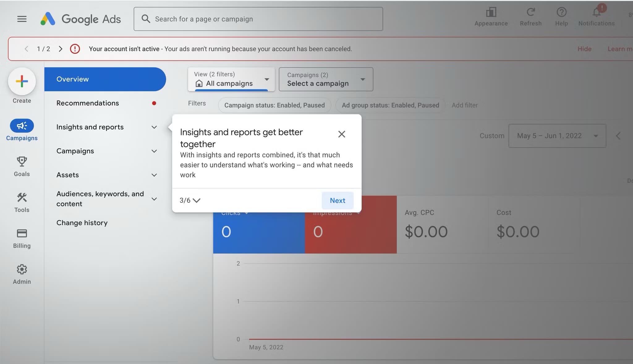The image size is (633, 364).
Task: Click Next in the tooltip
Action: [x=337, y=201]
